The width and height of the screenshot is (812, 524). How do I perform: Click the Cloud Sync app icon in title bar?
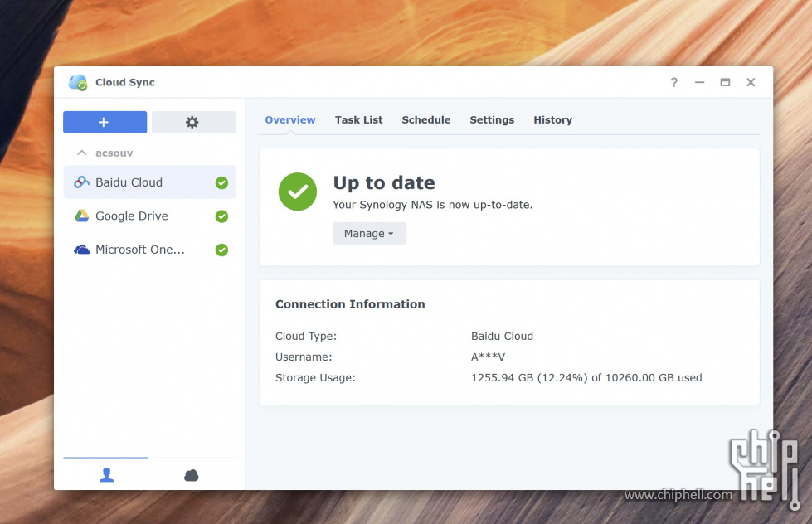coord(78,82)
